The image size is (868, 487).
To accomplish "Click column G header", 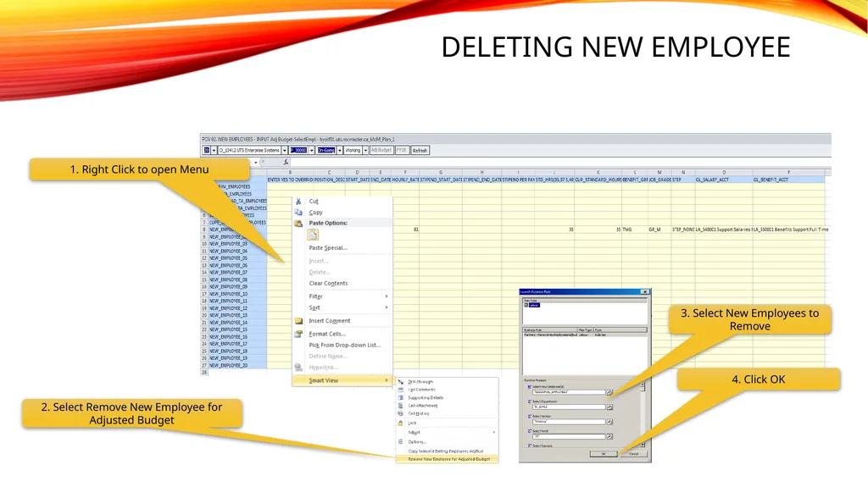I will point(441,173).
